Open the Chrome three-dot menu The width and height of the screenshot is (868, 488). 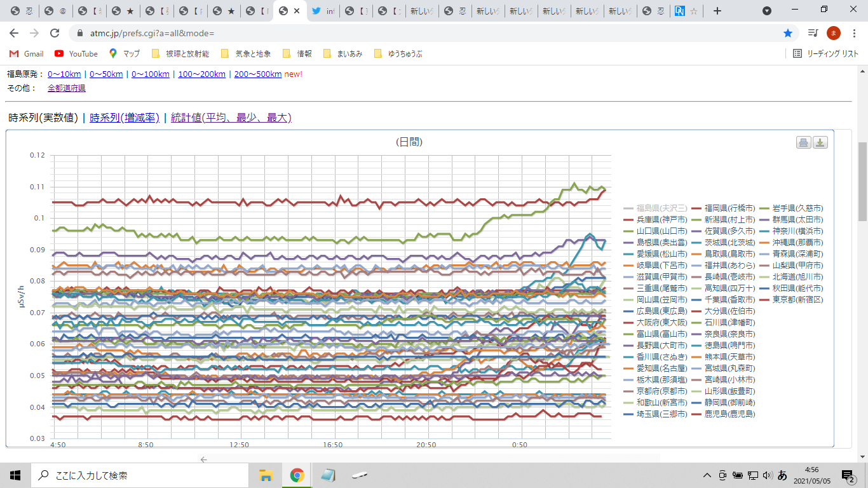point(853,33)
